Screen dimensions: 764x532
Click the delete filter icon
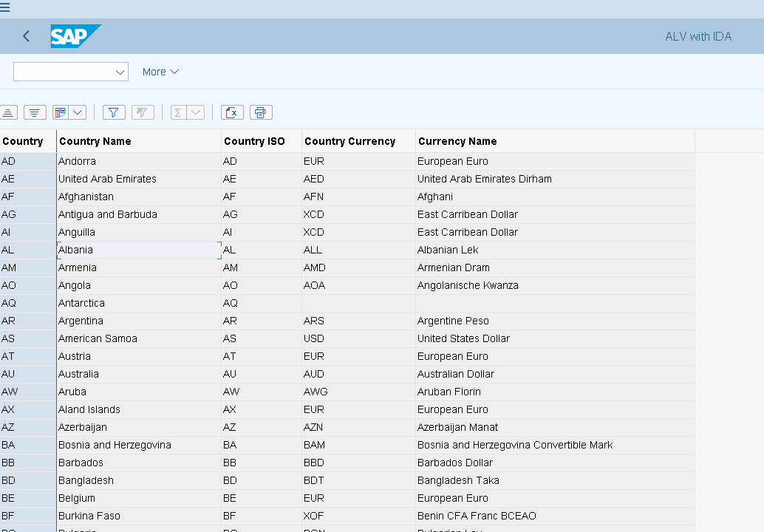[x=143, y=112]
